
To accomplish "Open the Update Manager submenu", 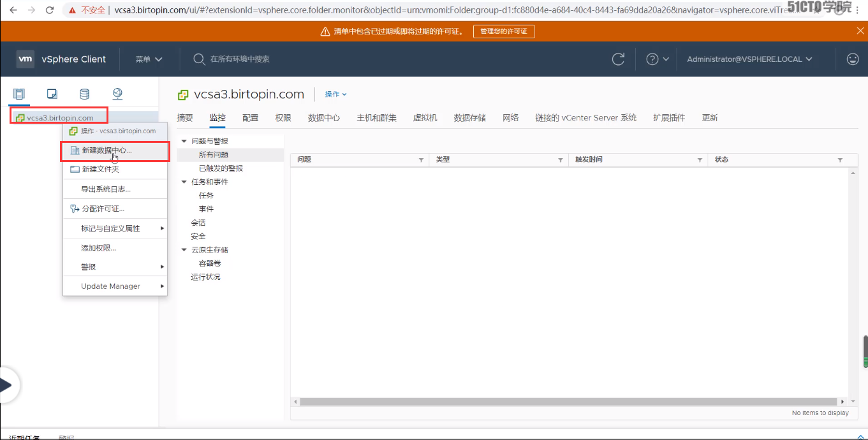I will click(115, 286).
